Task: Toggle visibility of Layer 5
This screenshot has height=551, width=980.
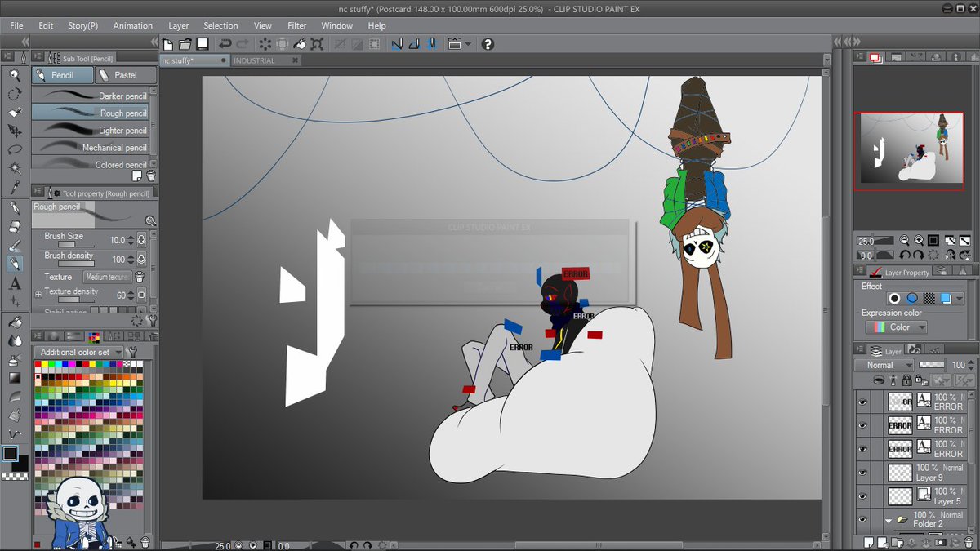Action: pyautogui.click(x=862, y=496)
